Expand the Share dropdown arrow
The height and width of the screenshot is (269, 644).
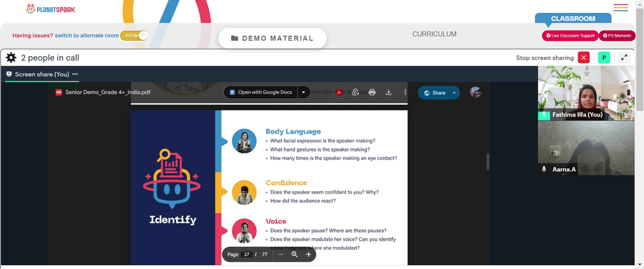pos(454,92)
